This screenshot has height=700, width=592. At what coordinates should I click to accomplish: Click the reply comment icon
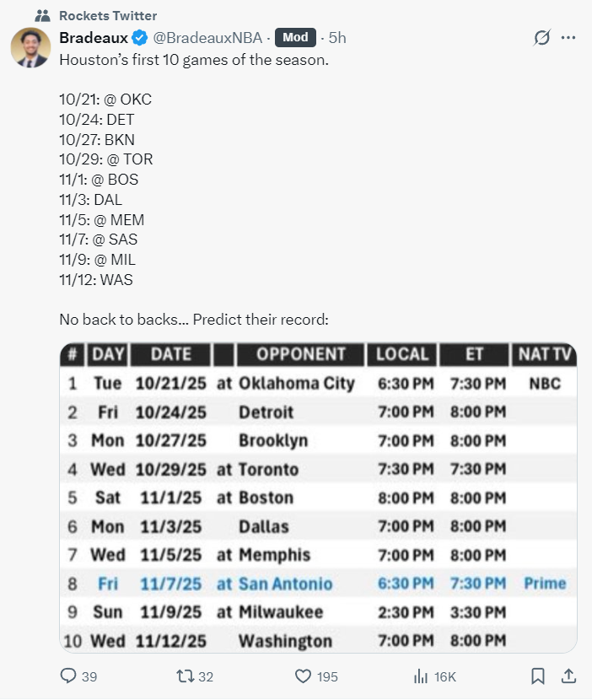coord(69,676)
